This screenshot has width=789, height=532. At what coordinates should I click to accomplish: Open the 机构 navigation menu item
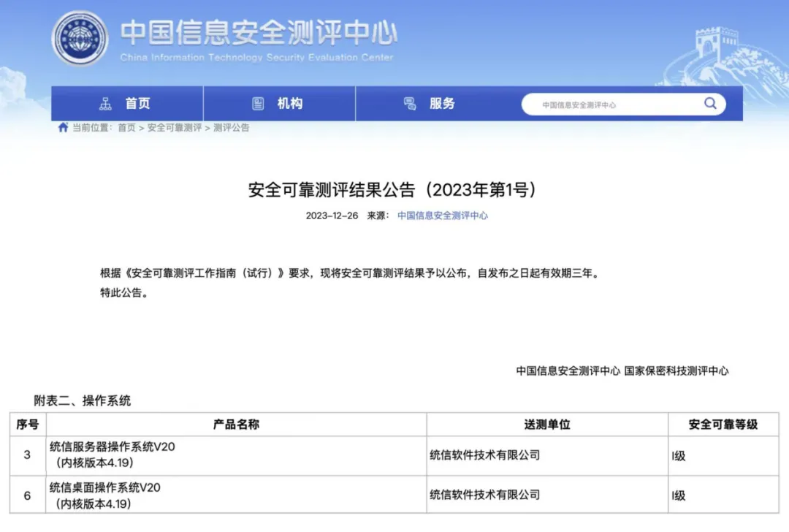pos(279,104)
